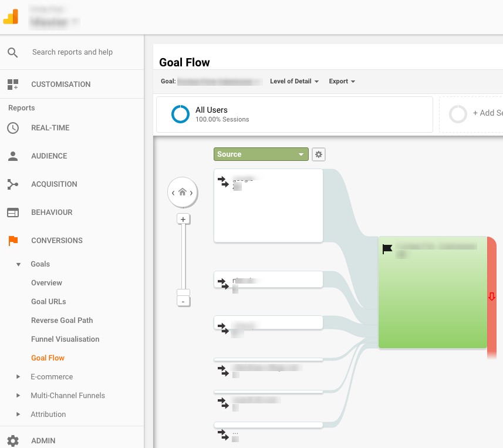Screen dimensions: 503x448
Task: Open Level of Detail dropdown
Action: [x=294, y=82]
